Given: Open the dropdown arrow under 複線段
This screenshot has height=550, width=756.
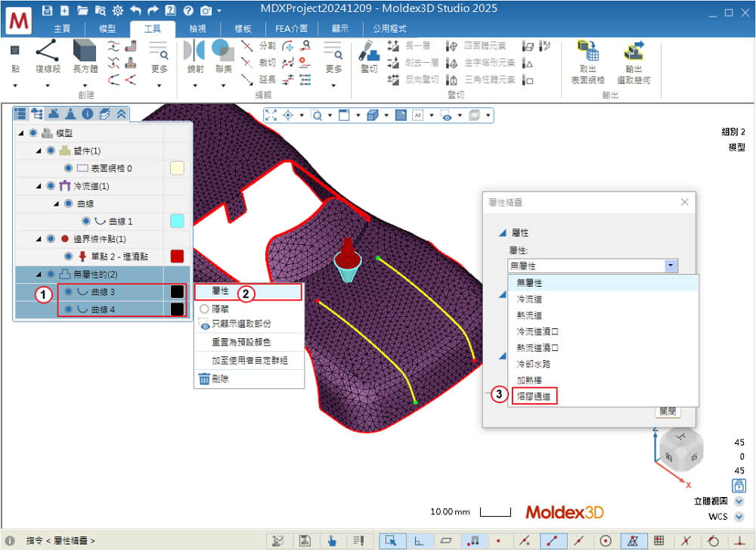Looking at the screenshot, I should [48, 86].
